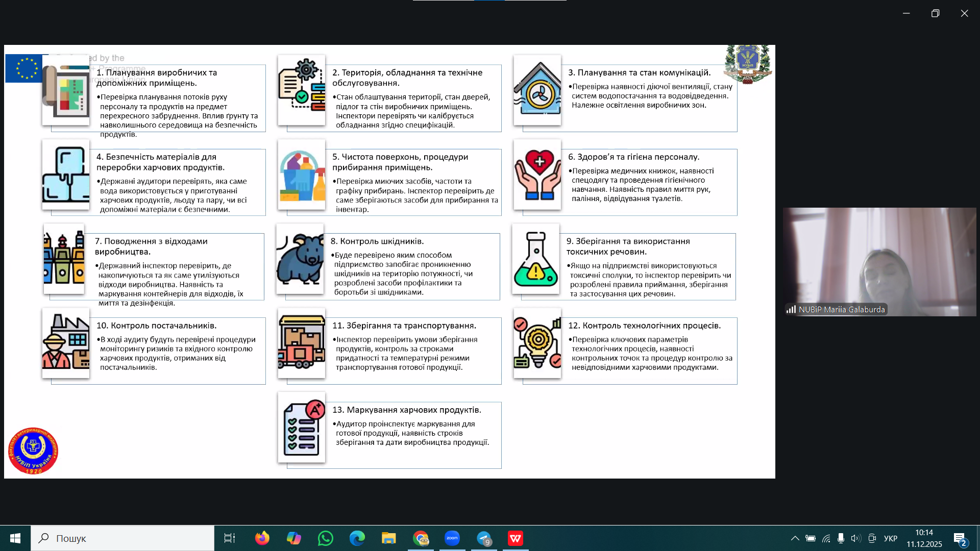Screen dimensions: 980x551
Task: Open notification center with 2 alerts
Action: pos(960,539)
